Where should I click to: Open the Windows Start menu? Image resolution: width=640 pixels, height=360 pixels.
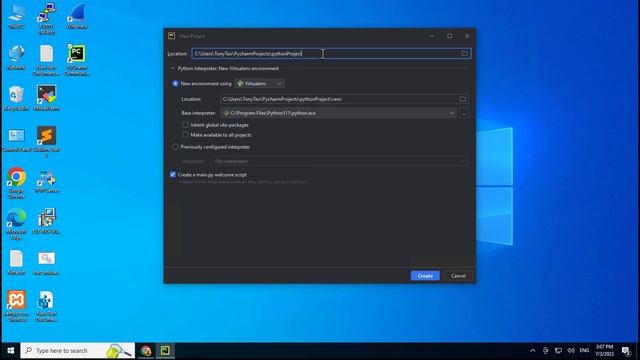click(11, 350)
